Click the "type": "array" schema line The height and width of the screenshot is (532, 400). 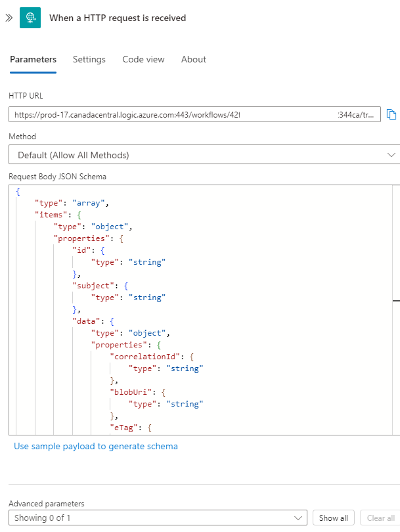tap(72, 203)
